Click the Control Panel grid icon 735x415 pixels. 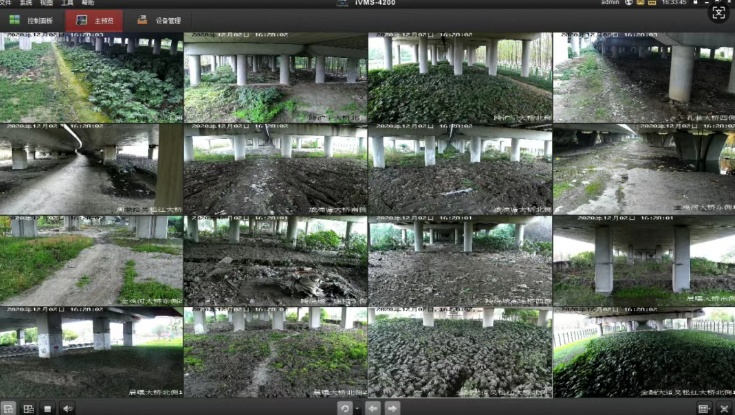pyautogui.click(x=14, y=20)
